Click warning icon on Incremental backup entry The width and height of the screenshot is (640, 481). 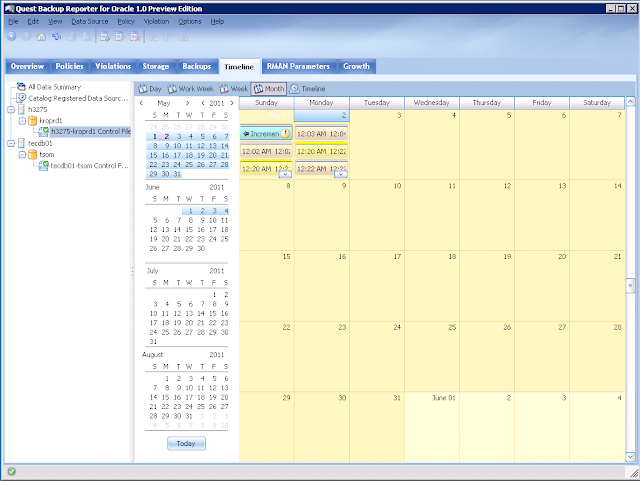[286, 133]
